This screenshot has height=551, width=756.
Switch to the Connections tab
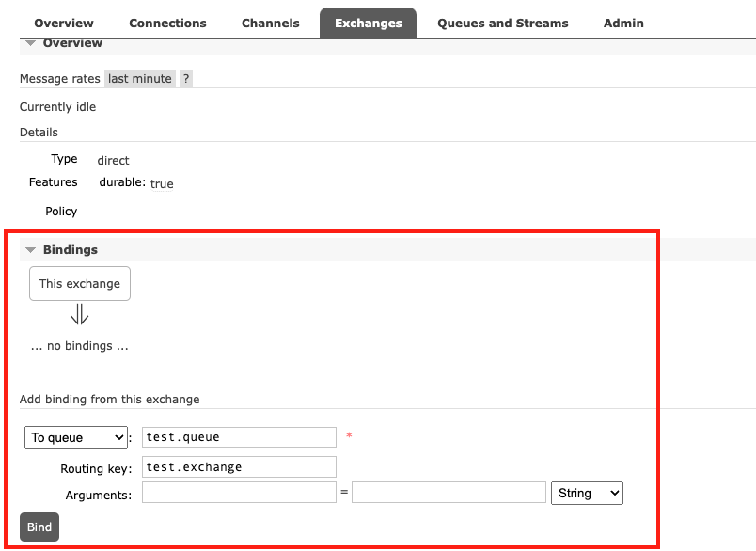tap(167, 23)
